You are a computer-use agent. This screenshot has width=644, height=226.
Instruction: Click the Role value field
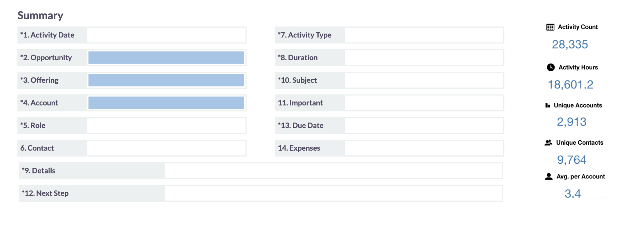click(166, 126)
